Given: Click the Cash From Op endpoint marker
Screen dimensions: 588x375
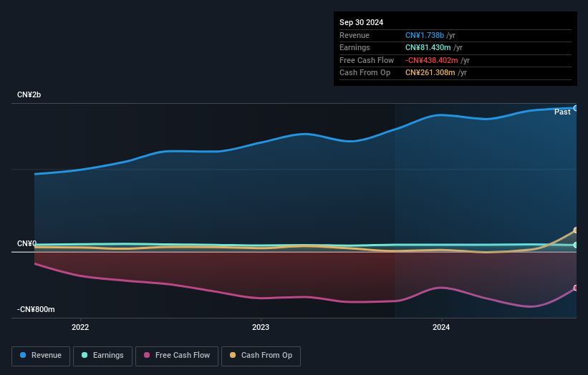Looking at the screenshot, I should (x=576, y=230).
